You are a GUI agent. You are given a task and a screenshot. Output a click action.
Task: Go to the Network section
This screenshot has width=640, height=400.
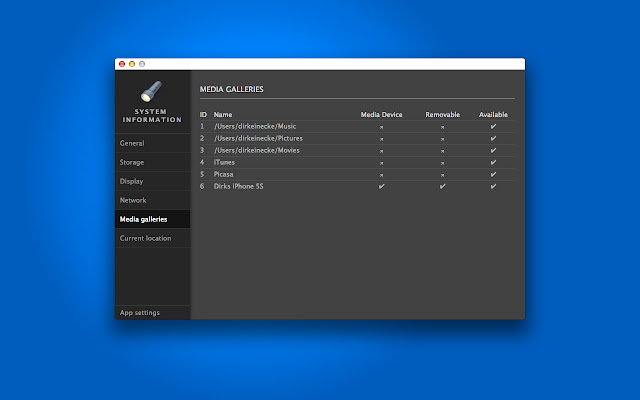[x=153, y=200]
